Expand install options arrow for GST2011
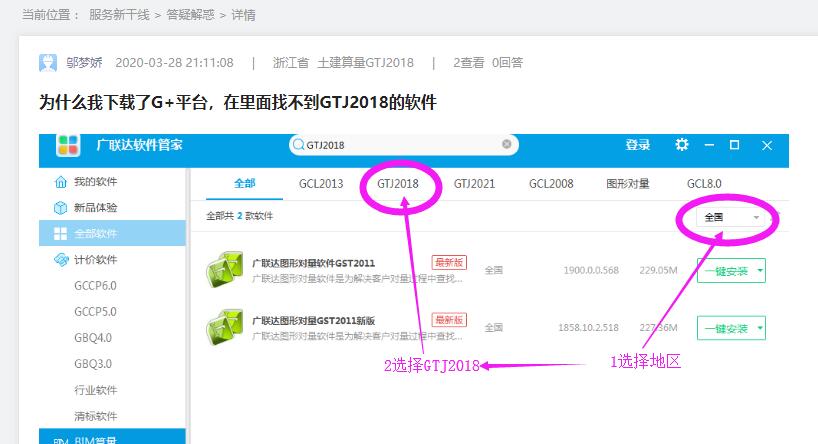This screenshot has width=818, height=444. (760, 271)
